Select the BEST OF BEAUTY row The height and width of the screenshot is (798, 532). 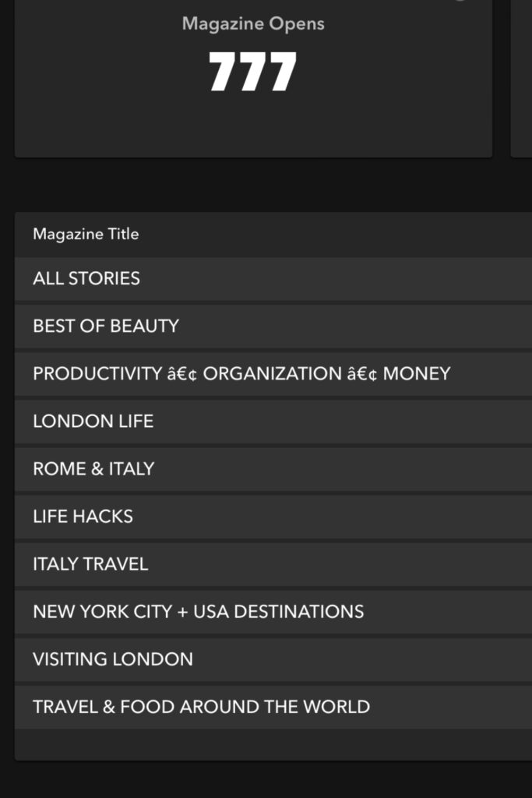click(x=273, y=327)
